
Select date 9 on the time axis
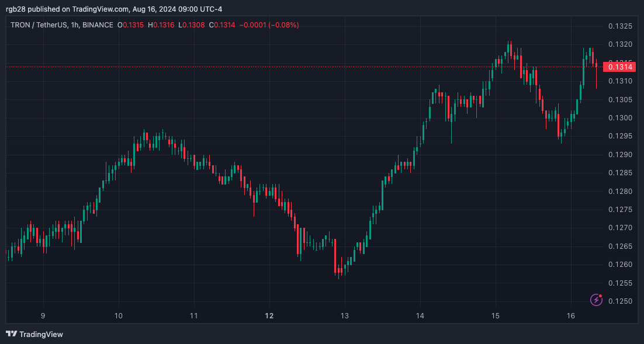coord(43,316)
